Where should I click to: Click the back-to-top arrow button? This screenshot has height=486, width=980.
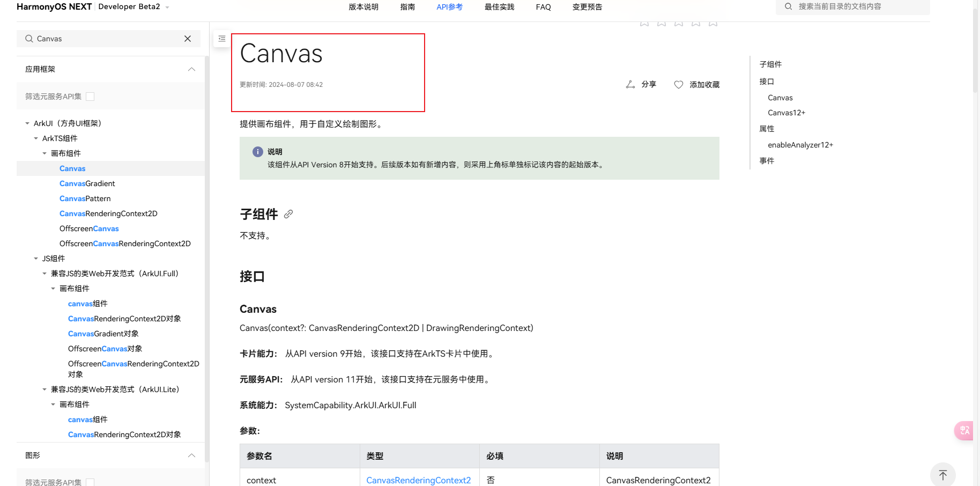click(x=943, y=475)
